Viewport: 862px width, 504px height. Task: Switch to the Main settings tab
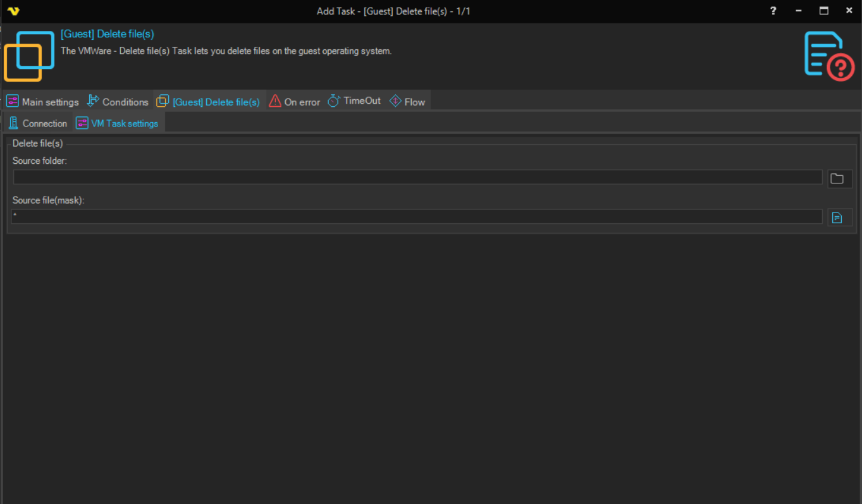[43, 102]
